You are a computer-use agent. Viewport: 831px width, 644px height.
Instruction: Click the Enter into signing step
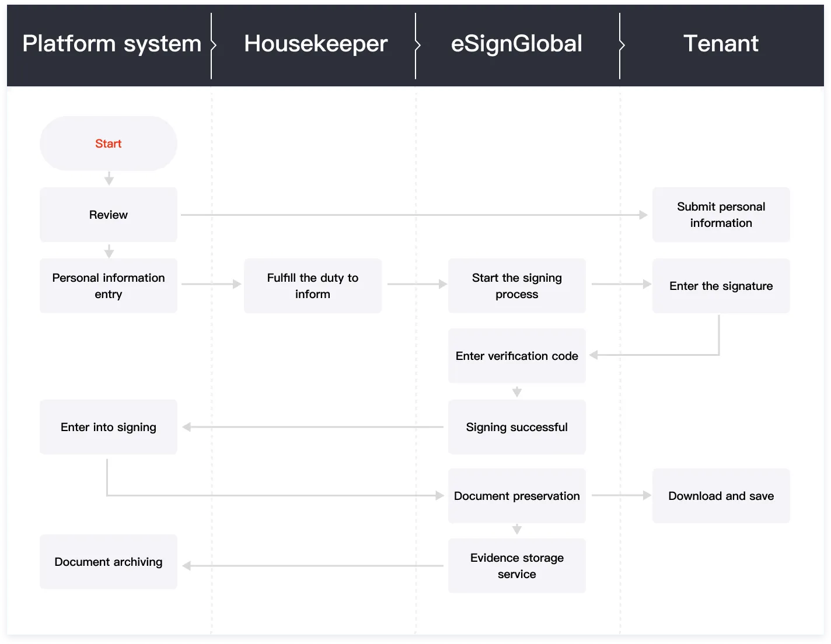[x=109, y=427]
